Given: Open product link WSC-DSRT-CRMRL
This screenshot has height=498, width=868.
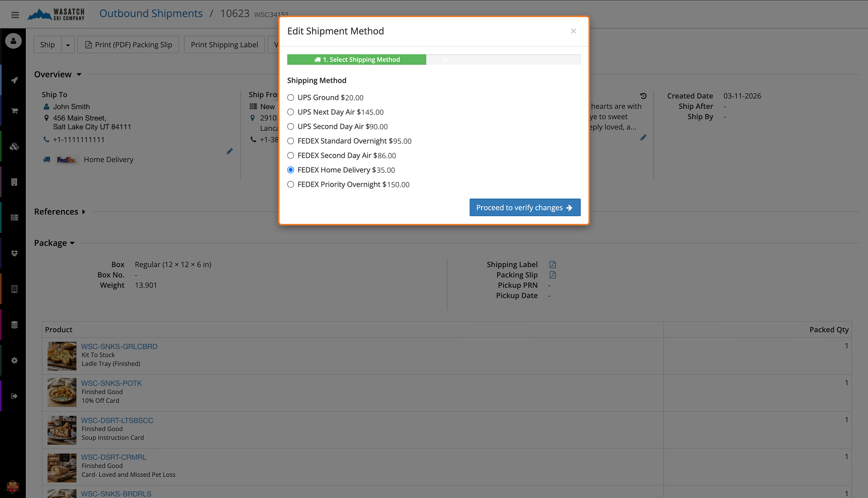Looking at the screenshot, I should click(114, 457).
